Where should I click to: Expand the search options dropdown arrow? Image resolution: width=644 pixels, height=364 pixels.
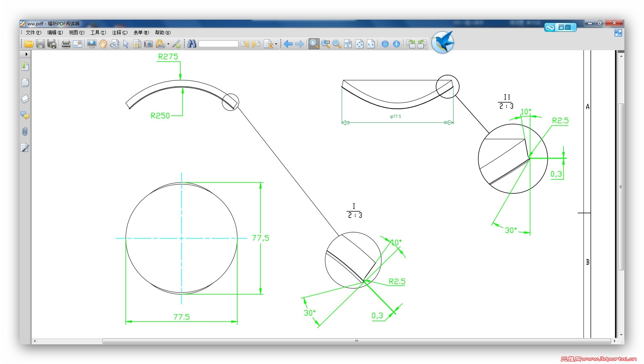point(276,44)
